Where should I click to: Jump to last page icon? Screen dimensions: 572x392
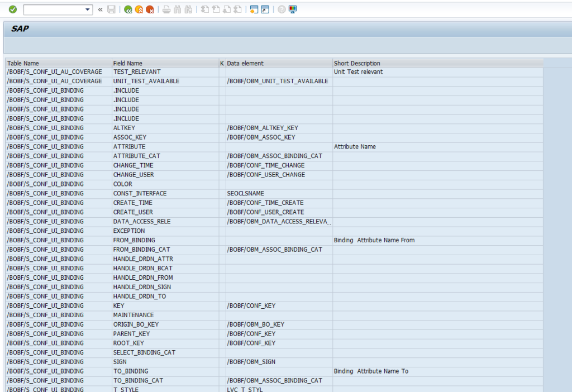coord(238,9)
